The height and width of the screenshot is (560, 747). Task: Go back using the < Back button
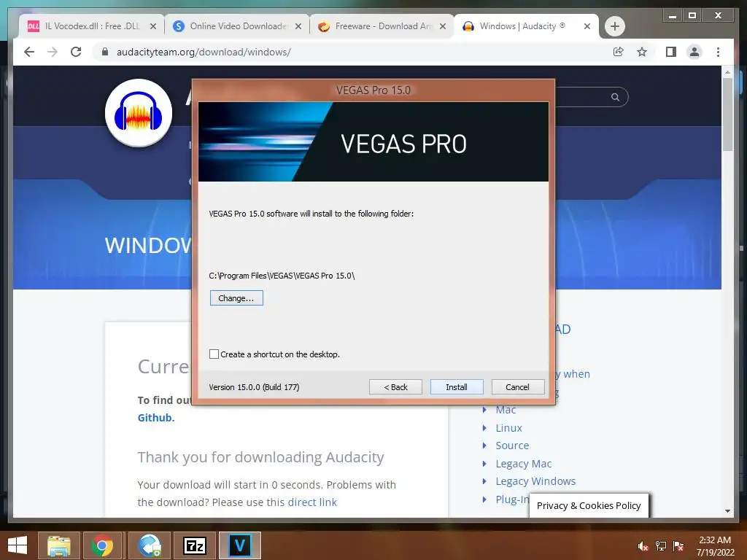pos(395,387)
